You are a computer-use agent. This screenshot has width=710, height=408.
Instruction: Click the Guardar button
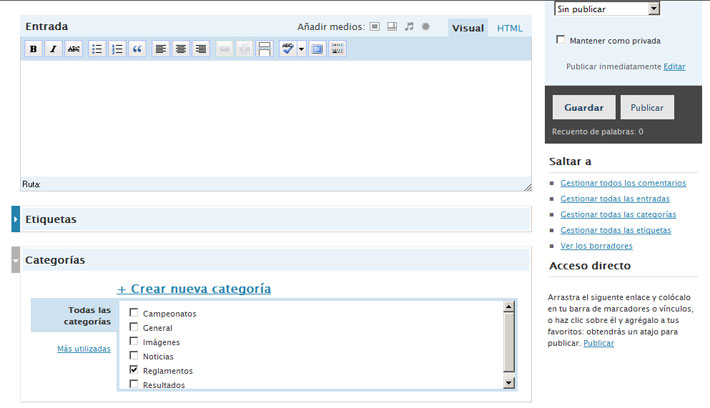pyautogui.click(x=584, y=107)
